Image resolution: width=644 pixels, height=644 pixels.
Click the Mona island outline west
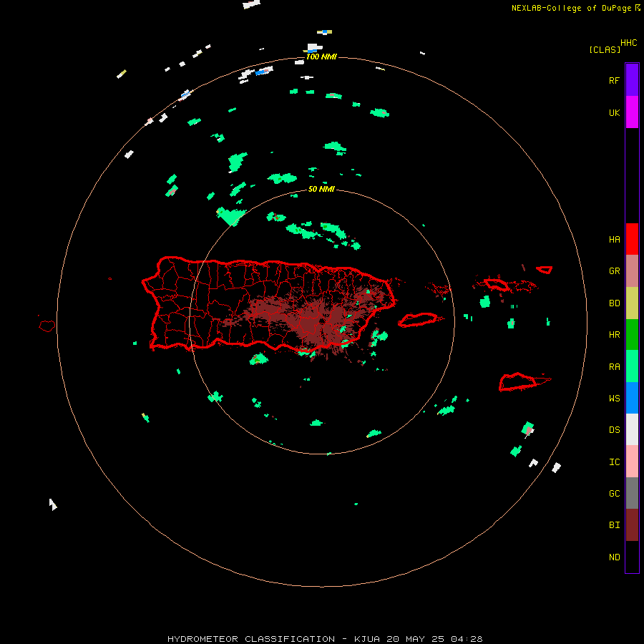click(x=47, y=326)
